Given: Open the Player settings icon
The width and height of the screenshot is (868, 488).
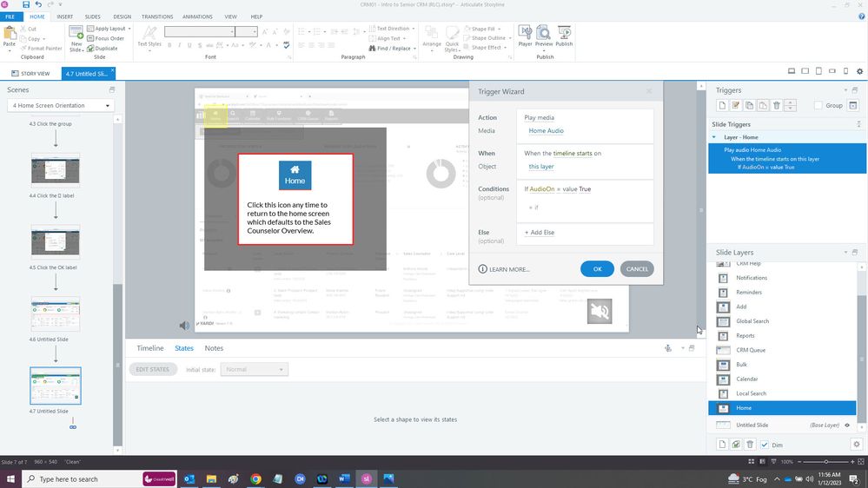Looking at the screenshot, I should pyautogui.click(x=525, y=35).
